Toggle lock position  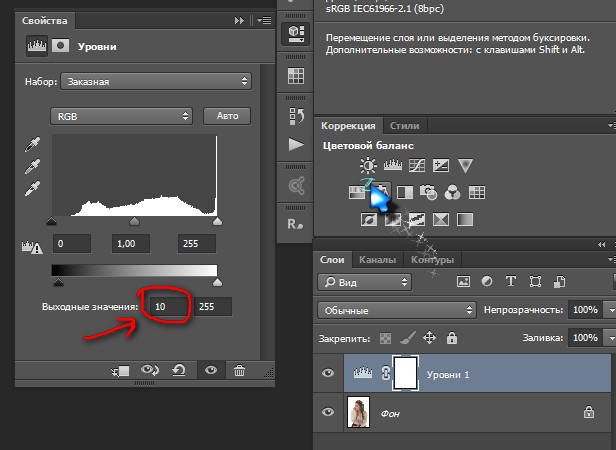429,338
